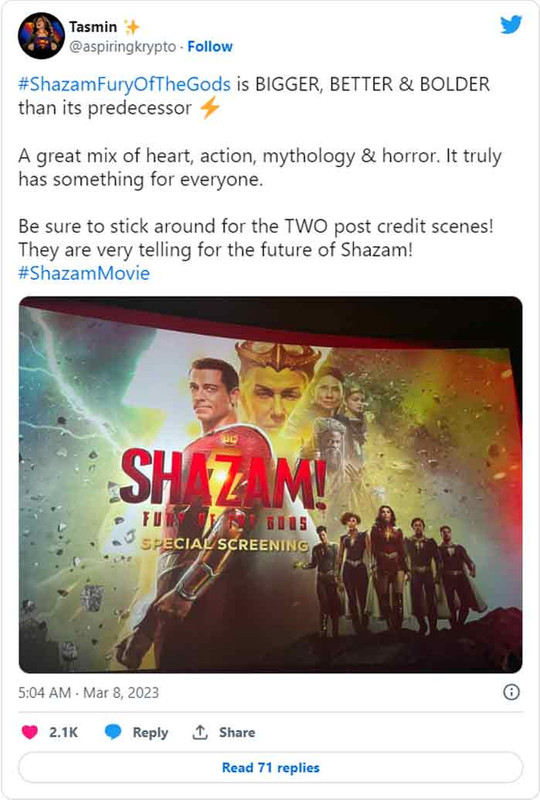The height and width of the screenshot is (800, 540).
Task: Open the #ShazamFuryOfTheGods hashtag
Action: (x=125, y=84)
